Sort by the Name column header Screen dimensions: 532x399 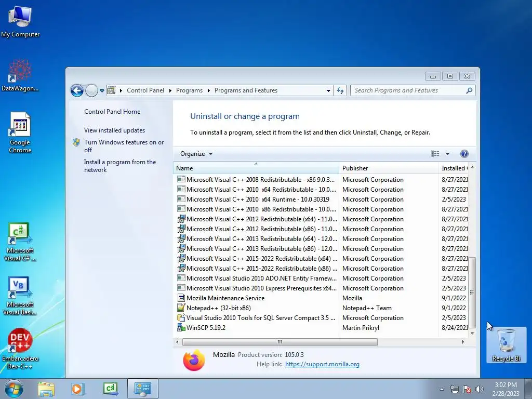[256, 168]
